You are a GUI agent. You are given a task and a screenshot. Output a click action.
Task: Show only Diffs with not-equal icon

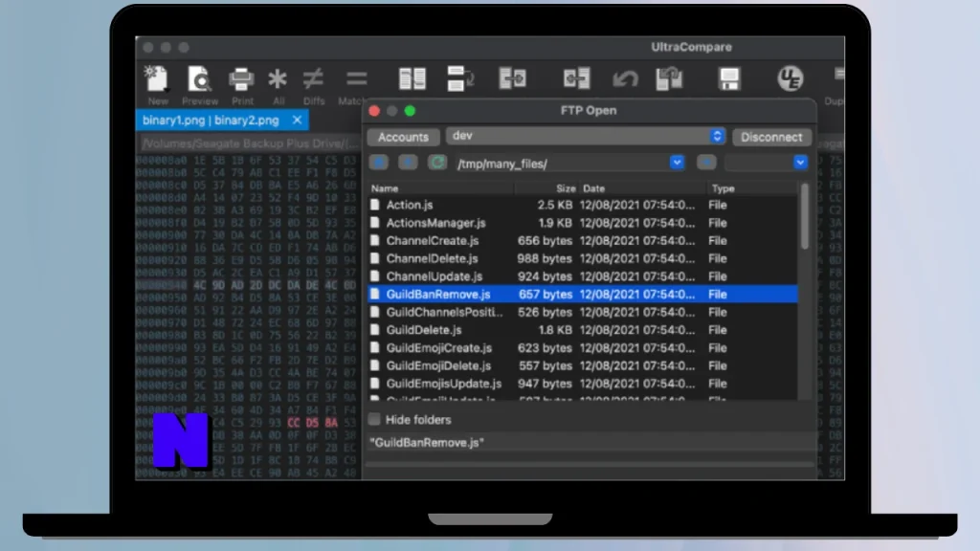pos(313,78)
